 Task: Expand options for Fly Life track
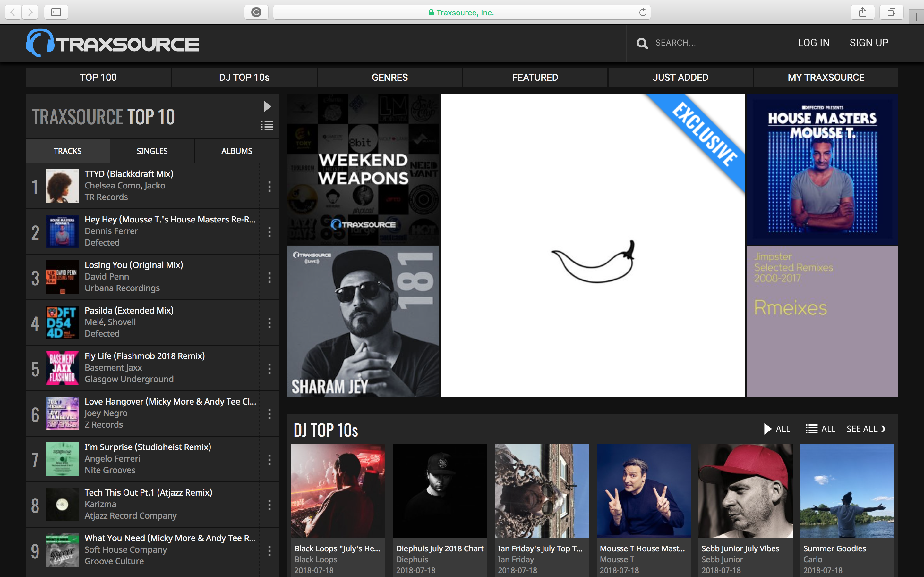[x=269, y=369]
